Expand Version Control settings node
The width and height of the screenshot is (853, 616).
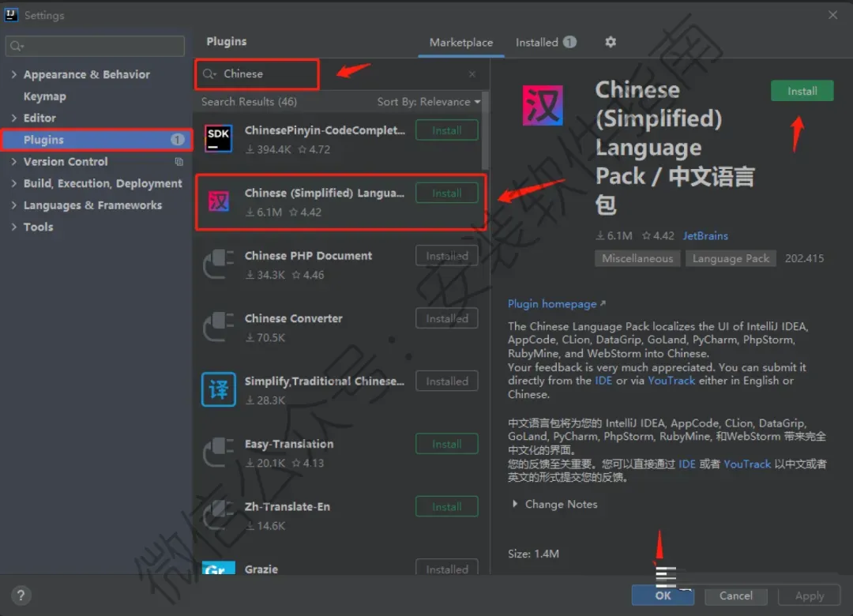click(x=14, y=162)
